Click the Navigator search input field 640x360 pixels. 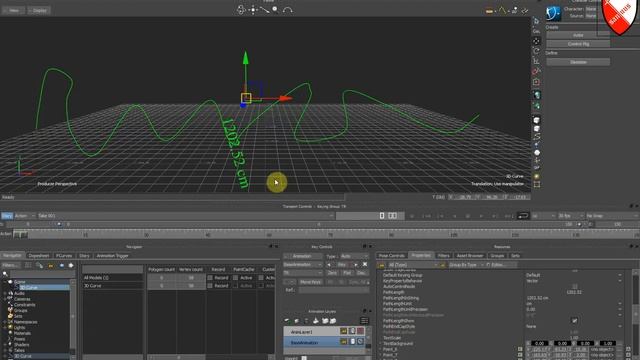[x=43, y=274]
